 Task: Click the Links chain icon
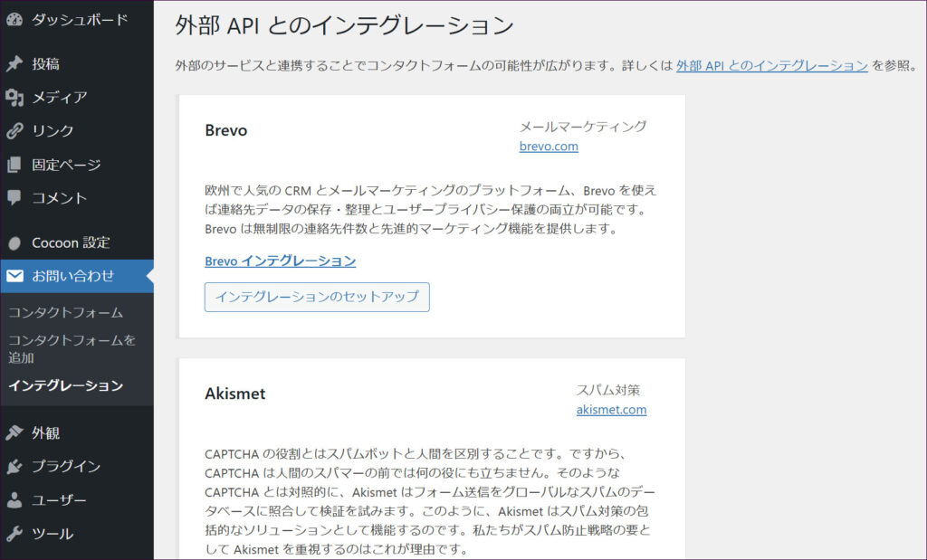point(14,131)
